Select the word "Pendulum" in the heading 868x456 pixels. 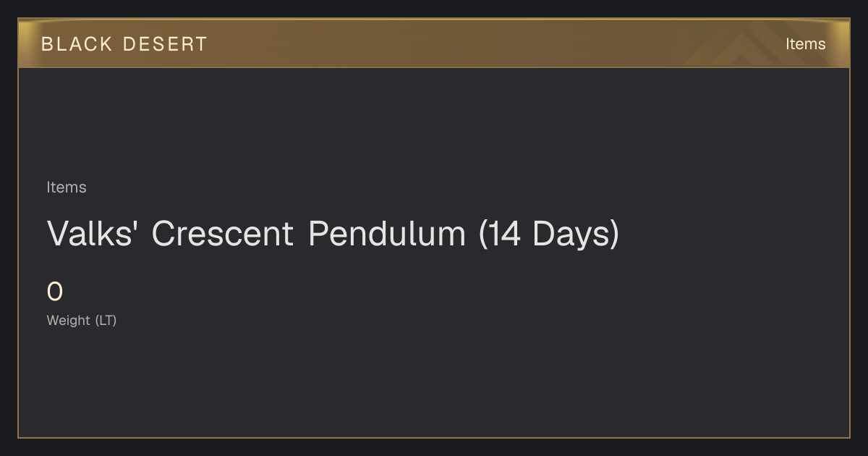pyautogui.click(x=387, y=234)
